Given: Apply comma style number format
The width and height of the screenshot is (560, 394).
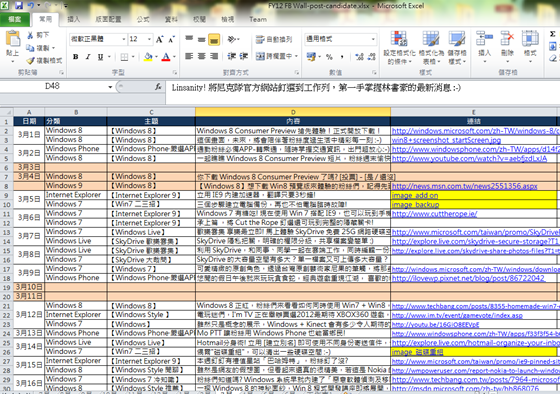Looking at the screenshot, I should click(x=342, y=56).
